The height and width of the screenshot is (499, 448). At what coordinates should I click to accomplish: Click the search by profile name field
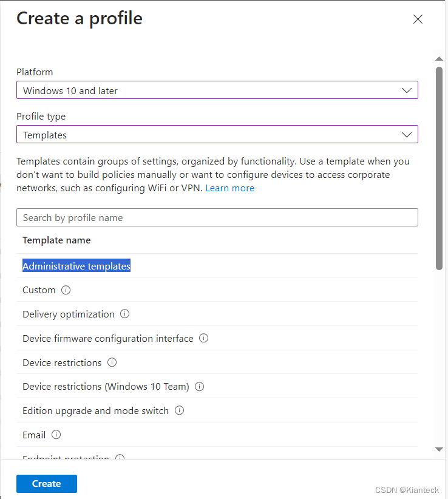coord(217,217)
